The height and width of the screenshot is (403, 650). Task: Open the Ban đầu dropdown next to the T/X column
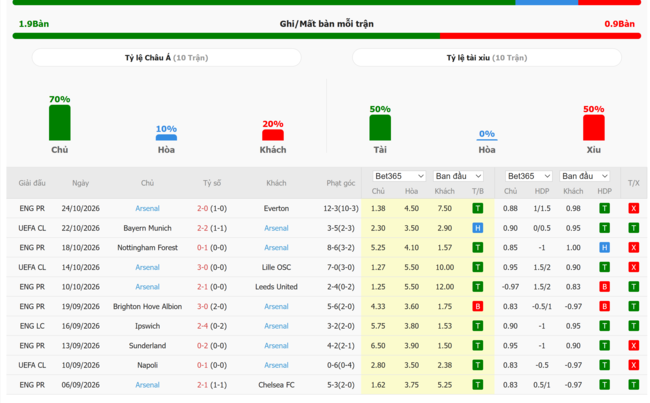point(585,176)
